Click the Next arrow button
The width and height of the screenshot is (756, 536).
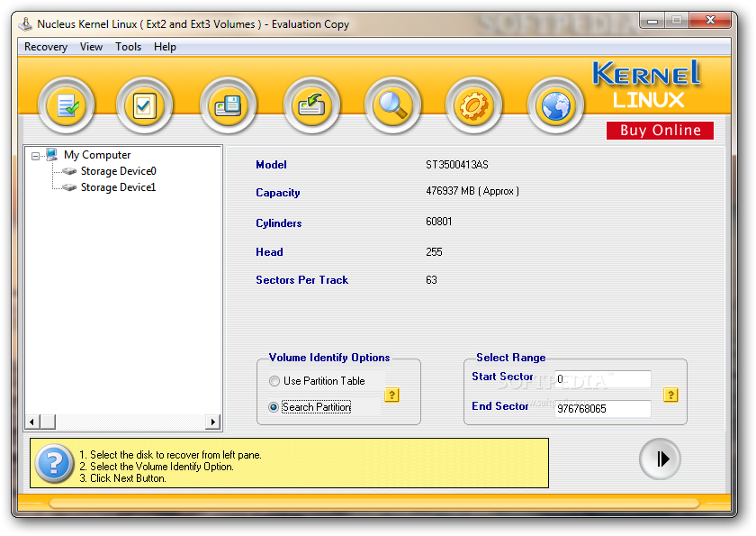660,459
